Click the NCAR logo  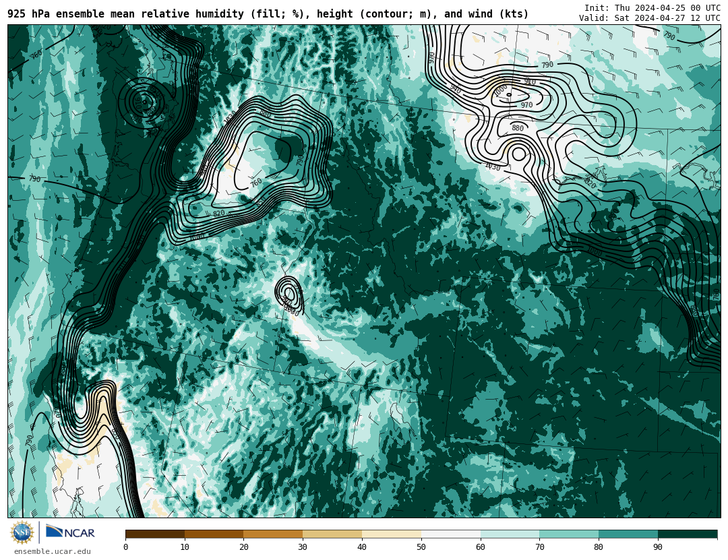(x=70, y=532)
